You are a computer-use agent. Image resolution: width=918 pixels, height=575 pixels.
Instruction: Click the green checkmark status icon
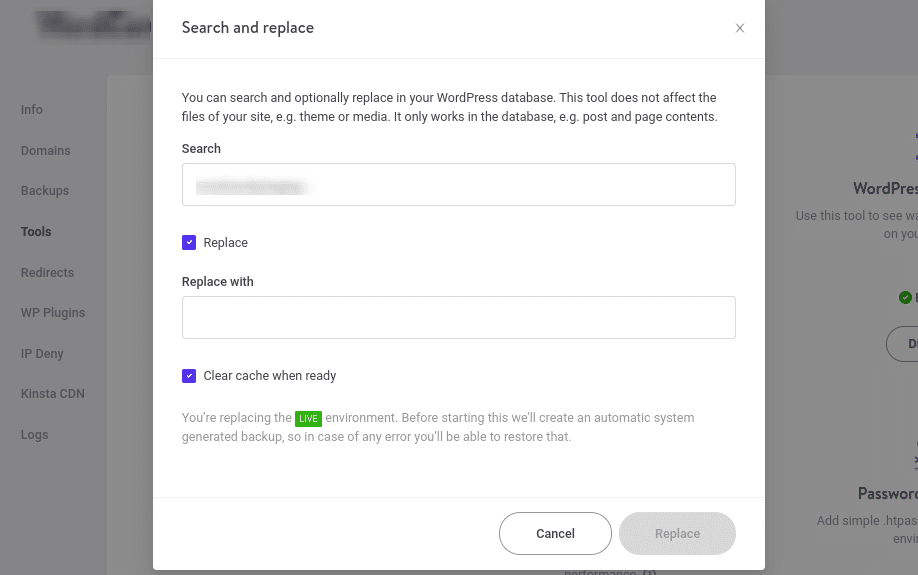[x=905, y=297]
